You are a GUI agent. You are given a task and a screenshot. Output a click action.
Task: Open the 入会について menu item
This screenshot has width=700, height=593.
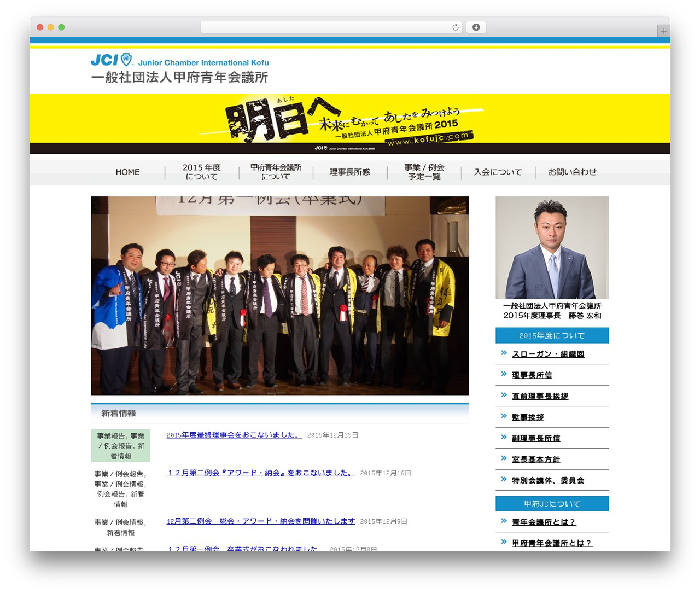point(498,172)
